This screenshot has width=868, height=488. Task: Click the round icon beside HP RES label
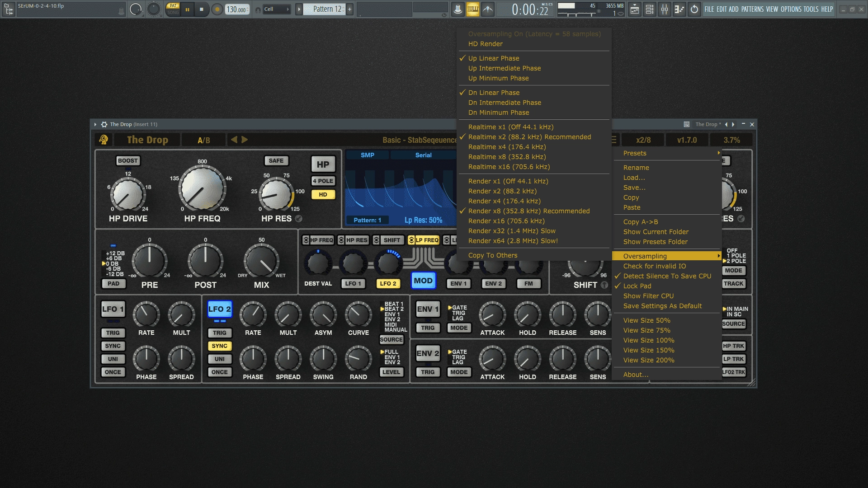[298, 219]
